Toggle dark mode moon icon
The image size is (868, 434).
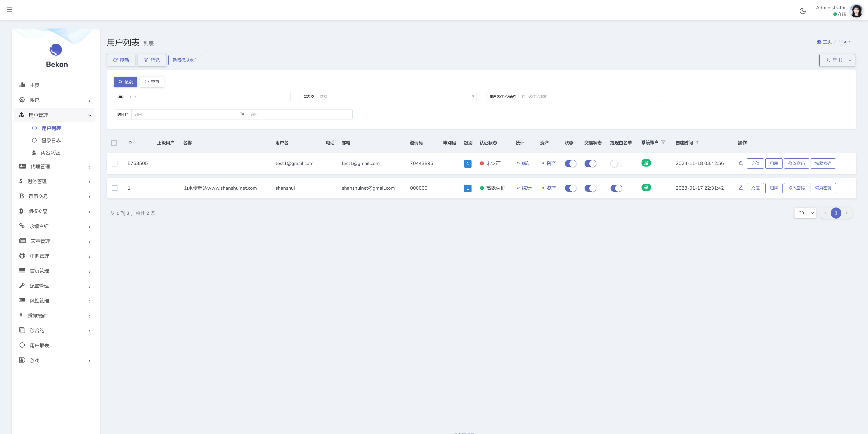click(x=802, y=11)
